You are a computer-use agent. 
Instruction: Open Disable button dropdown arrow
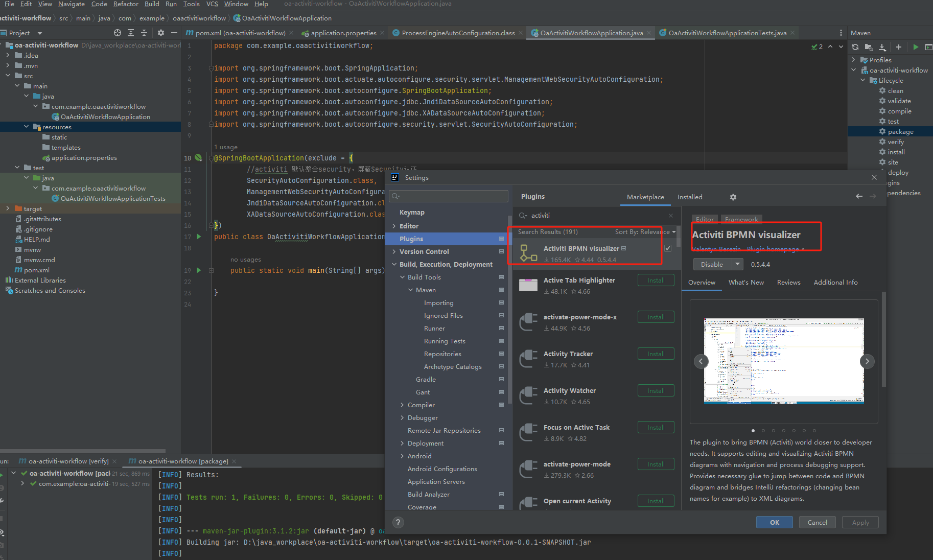(x=737, y=264)
